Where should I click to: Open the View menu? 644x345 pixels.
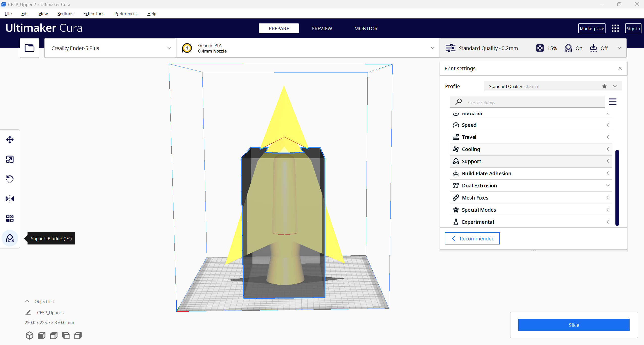[x=43, y=14]
